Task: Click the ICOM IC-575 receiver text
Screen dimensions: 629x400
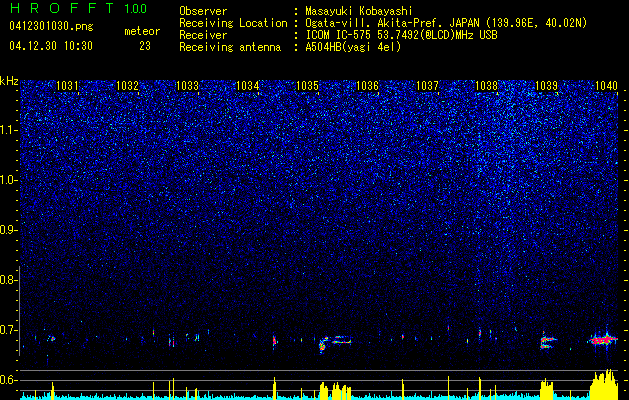Action: (x=401, y=35)
